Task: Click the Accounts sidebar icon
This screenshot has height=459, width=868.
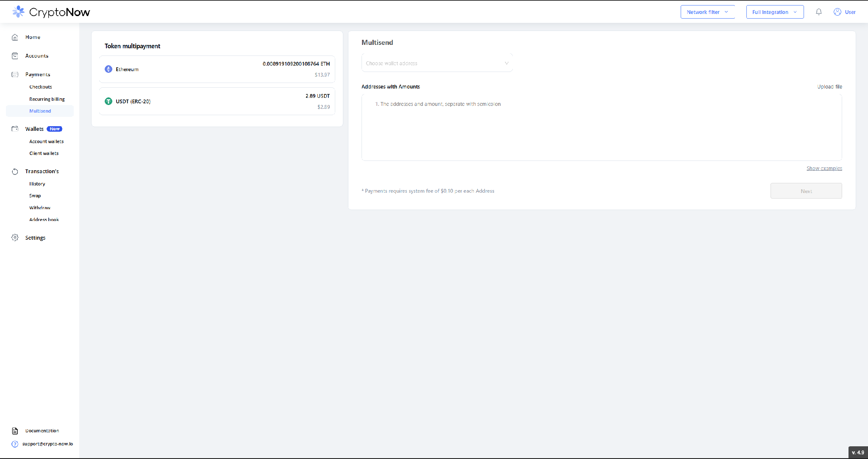Action: coord(15,56)
